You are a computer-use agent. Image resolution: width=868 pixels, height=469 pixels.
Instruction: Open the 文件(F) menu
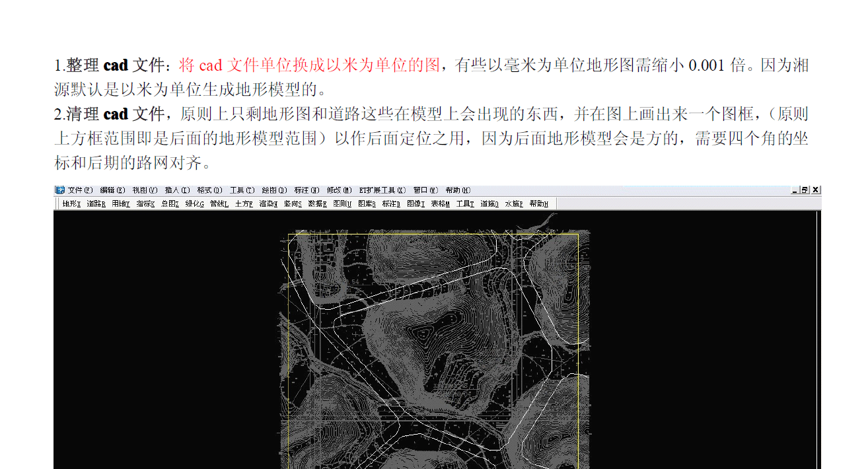81,190
